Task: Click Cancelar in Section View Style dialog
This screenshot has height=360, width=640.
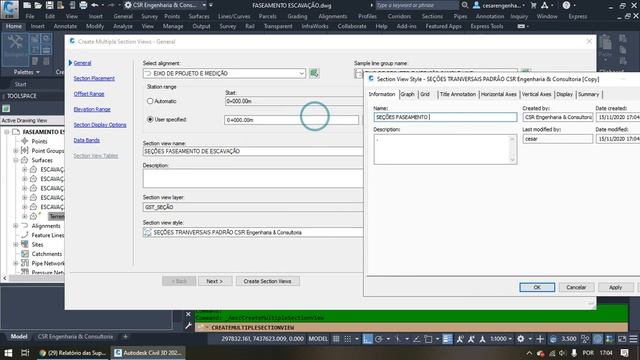Action: (x=576, y=287)
